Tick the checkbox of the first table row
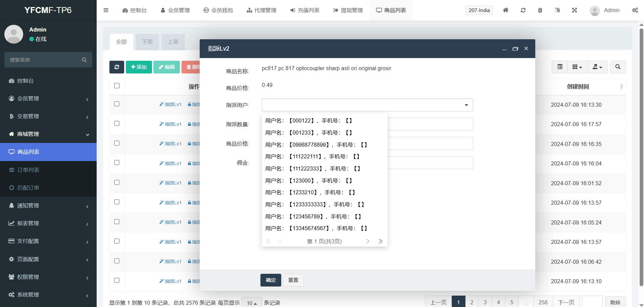Screen dimensions: 644x307 [x=117, y=104]
